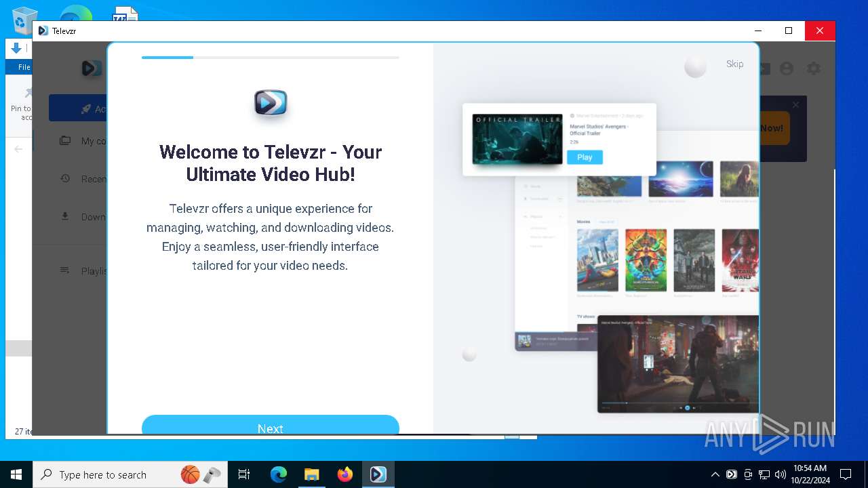
Task: Open the Playlists icon in sidebar
Action: click(x=65, y=270)
